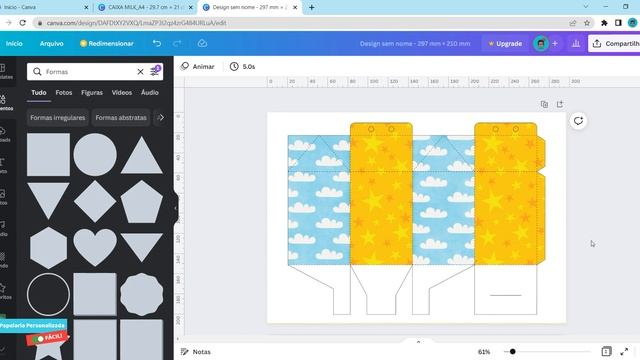Insert the heart shape

(95, 247)
